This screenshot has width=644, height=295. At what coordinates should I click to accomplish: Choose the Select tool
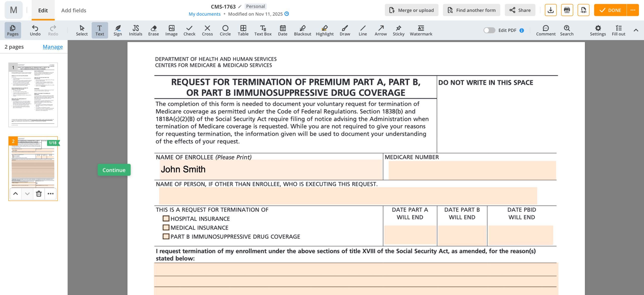coord(82,30)
